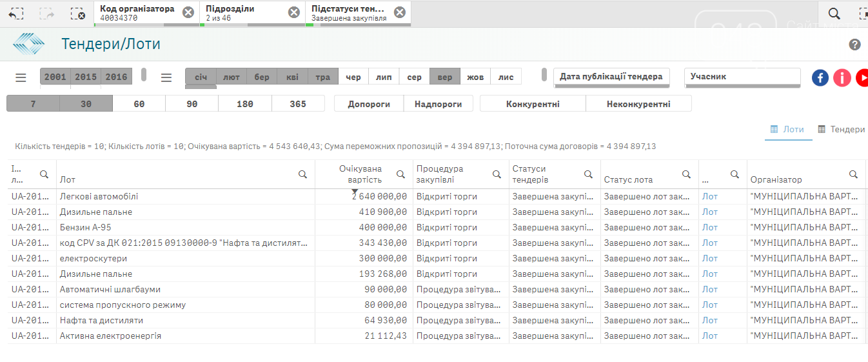Toggle month чер filter
This screenshot has width=868, height=362.
(x=353, y=77)
